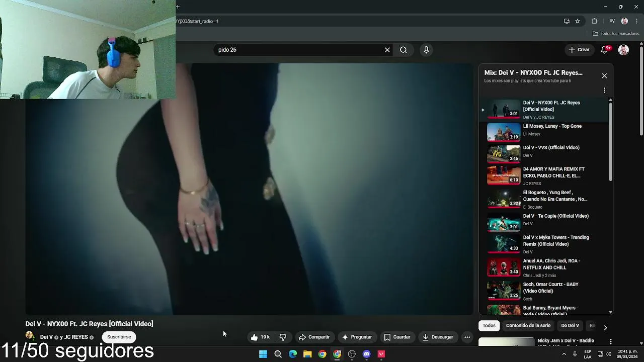Image resolution: width=644 pixels, height=362 pixels.
Task: Play 34 AMOR Y MAFIA REMIX item
Action: 543,176
